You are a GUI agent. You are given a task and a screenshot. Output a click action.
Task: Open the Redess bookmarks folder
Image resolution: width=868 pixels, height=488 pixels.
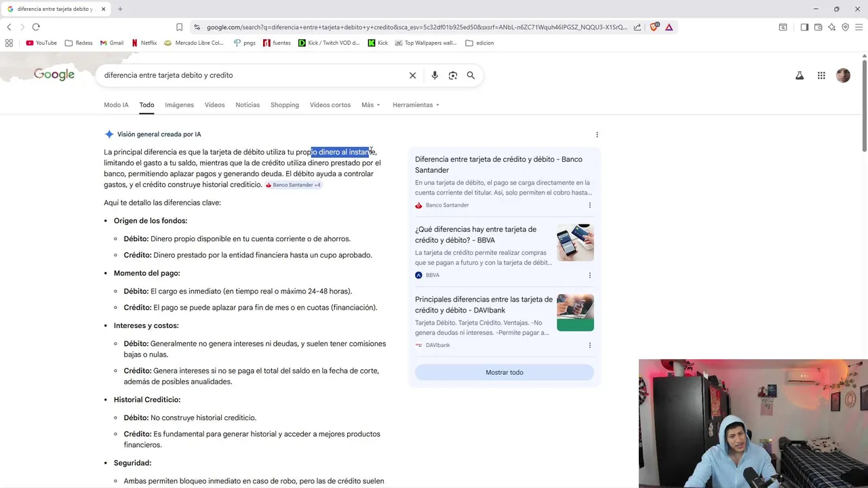tap(79, 43)
